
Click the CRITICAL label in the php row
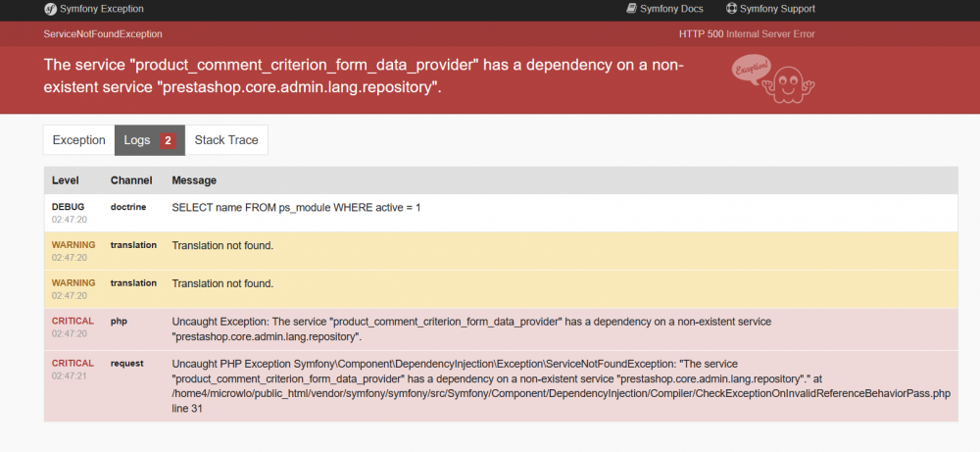(73, 321)
